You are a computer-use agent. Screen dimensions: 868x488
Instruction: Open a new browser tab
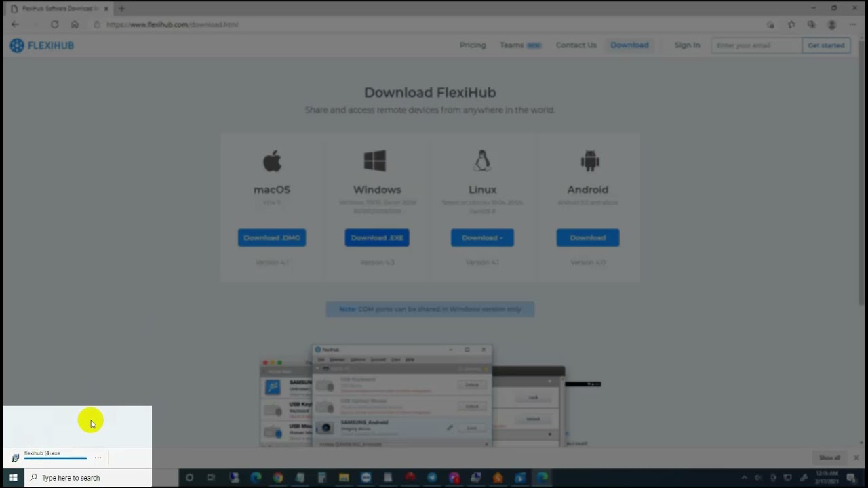(x=121, y=9)
